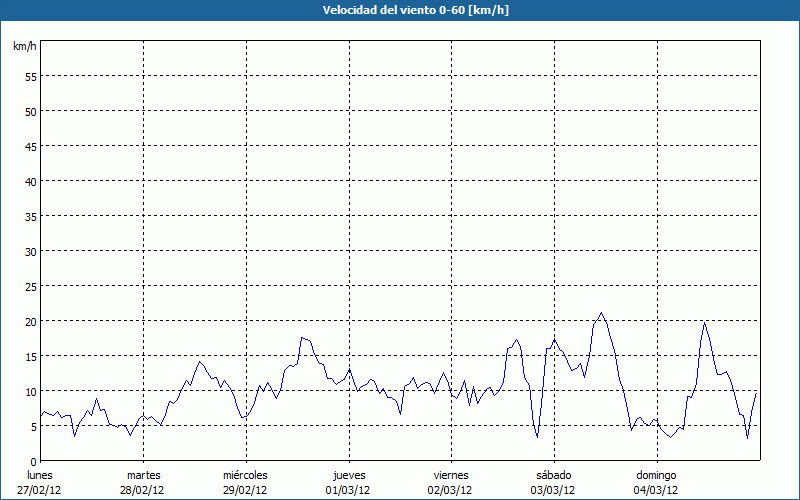Select the 55 tick label on the y-axis

30,76
